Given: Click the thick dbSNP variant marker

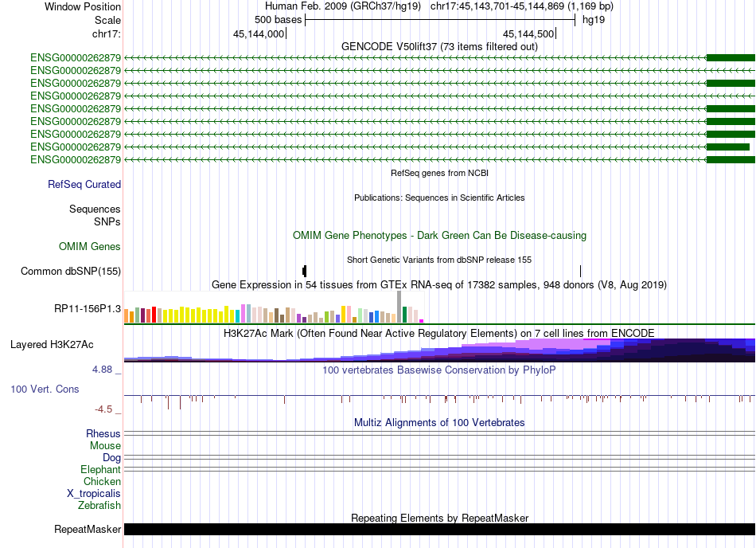Looking at the screenshot, I should point(304,271).
